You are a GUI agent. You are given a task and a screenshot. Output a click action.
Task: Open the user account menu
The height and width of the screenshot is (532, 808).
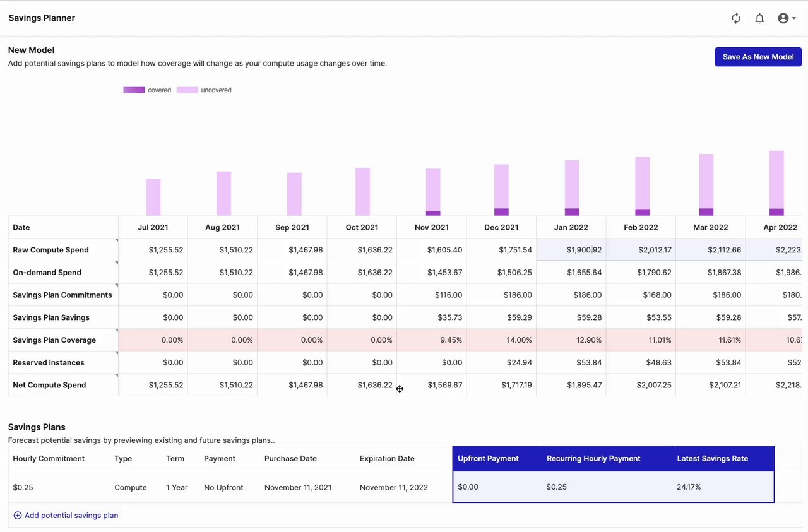(x=786, y=18)
